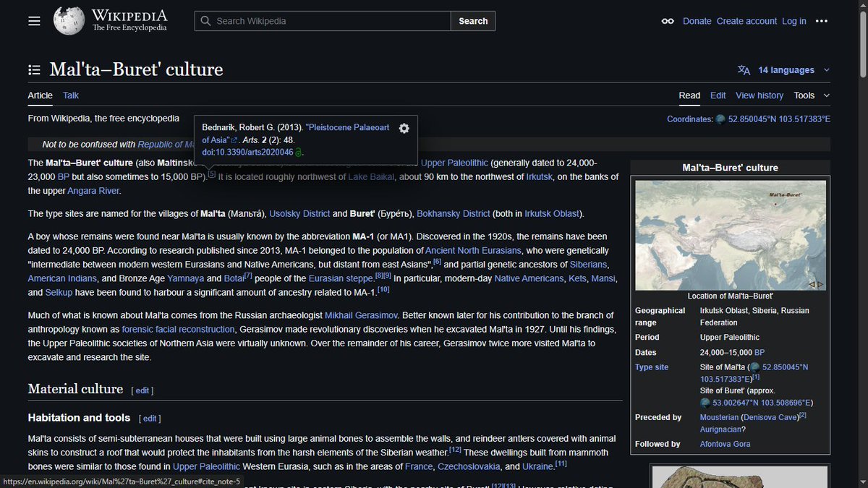Open the Angara River link

pos(93,191)
